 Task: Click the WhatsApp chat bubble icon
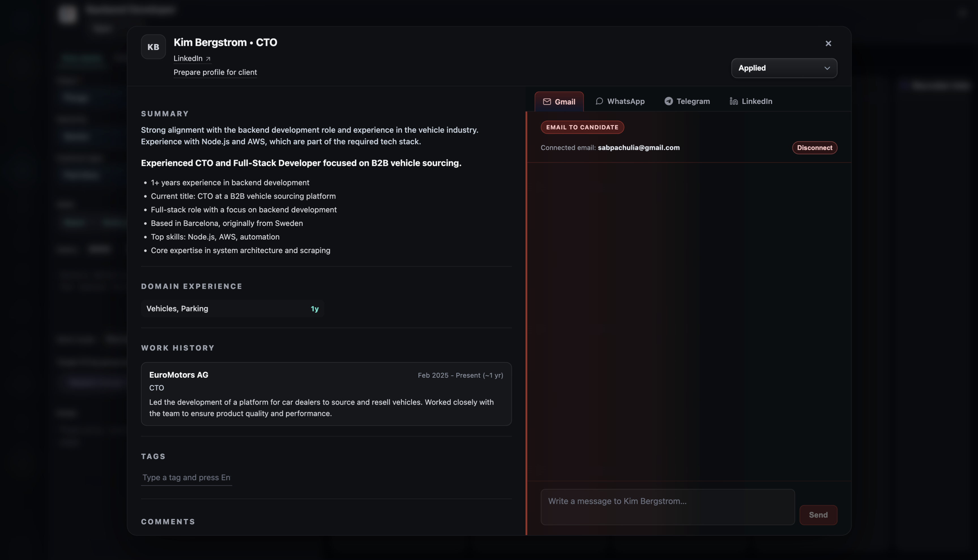(x=599, y=101)
